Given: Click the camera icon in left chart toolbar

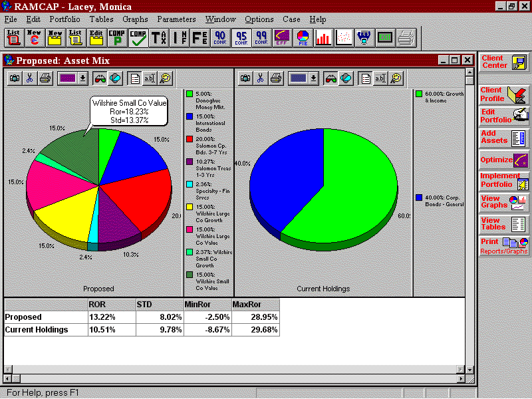Looking at the screenshot, I should click(14, 78).
